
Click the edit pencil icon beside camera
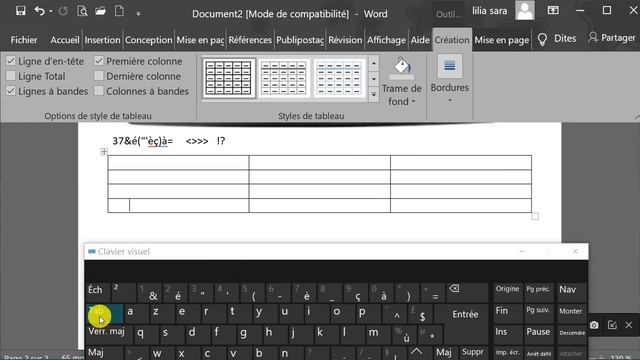(612, 325)
